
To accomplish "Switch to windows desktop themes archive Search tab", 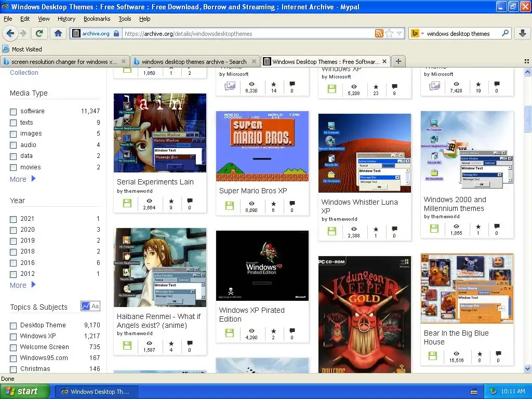I will [194, 61].
